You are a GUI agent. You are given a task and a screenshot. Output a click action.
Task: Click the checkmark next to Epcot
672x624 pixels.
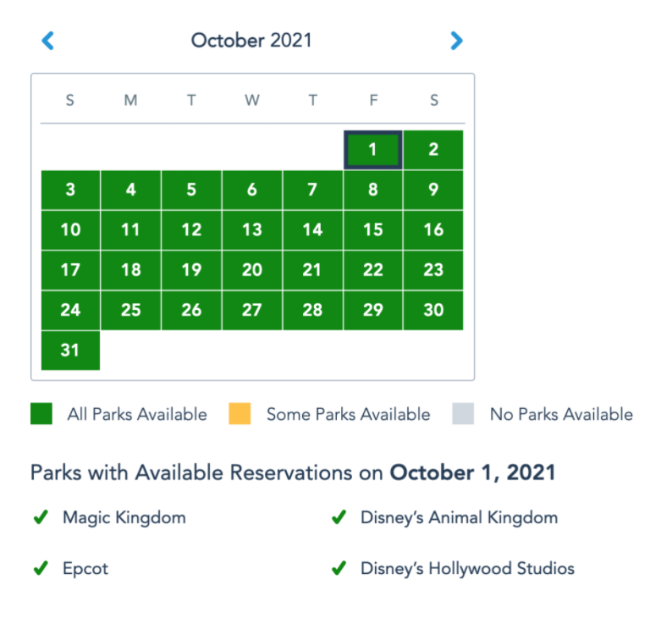[40, 569]
